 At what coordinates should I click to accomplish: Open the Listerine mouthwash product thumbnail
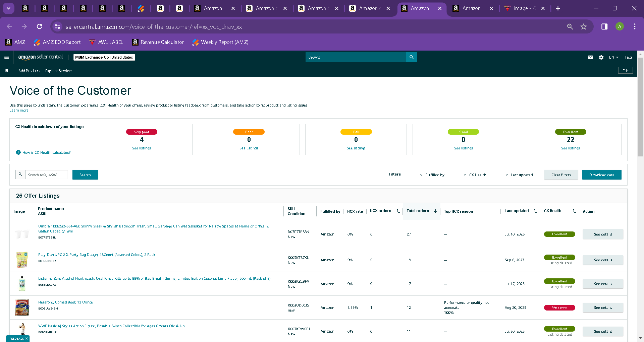point(22,284)
